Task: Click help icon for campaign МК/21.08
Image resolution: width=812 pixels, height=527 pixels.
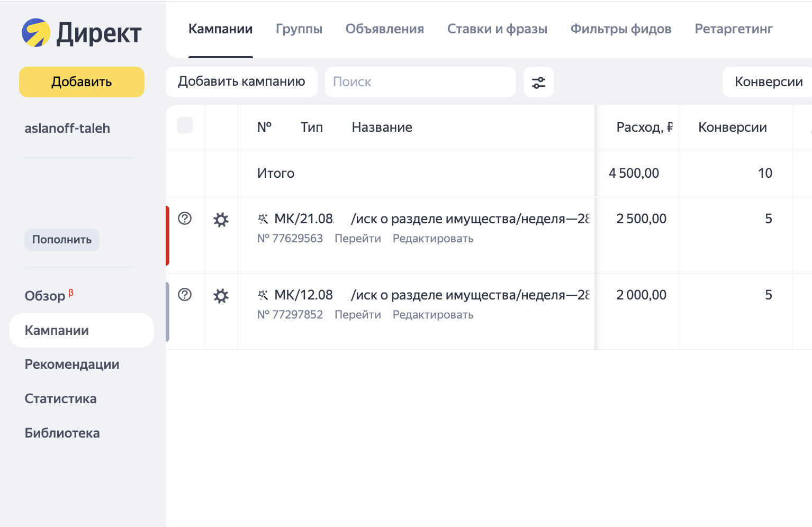Action: [185, 219]
